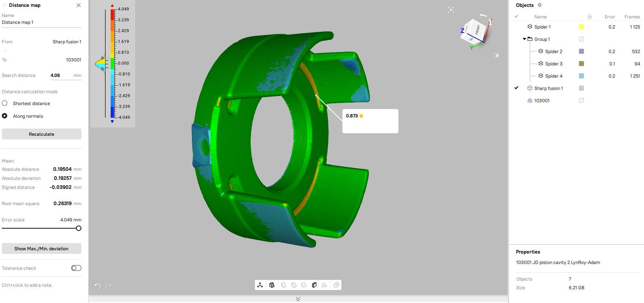
Task: Click the fit-to-view frame icon
Action: 451,10
